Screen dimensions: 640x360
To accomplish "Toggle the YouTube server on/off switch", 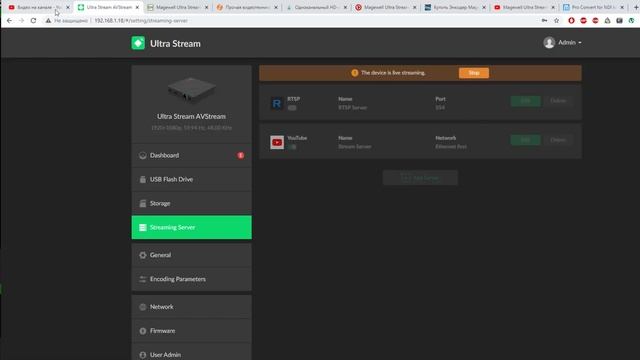I will click(292, 147).
